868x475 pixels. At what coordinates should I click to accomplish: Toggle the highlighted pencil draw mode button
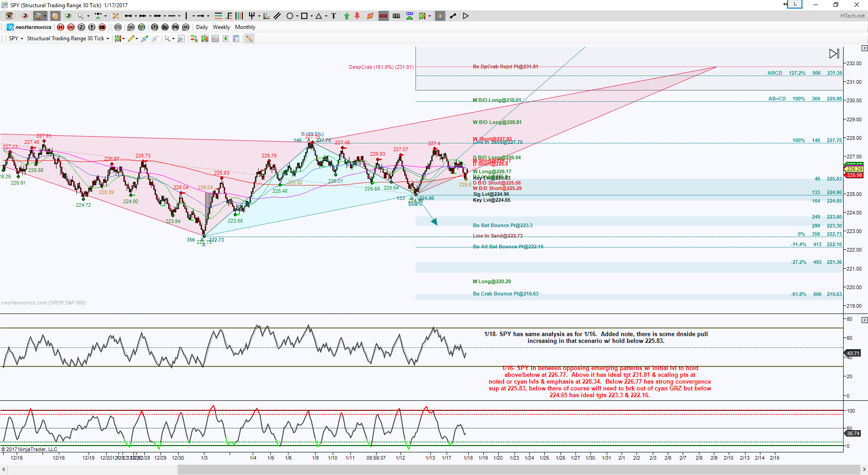click(249, 38)
